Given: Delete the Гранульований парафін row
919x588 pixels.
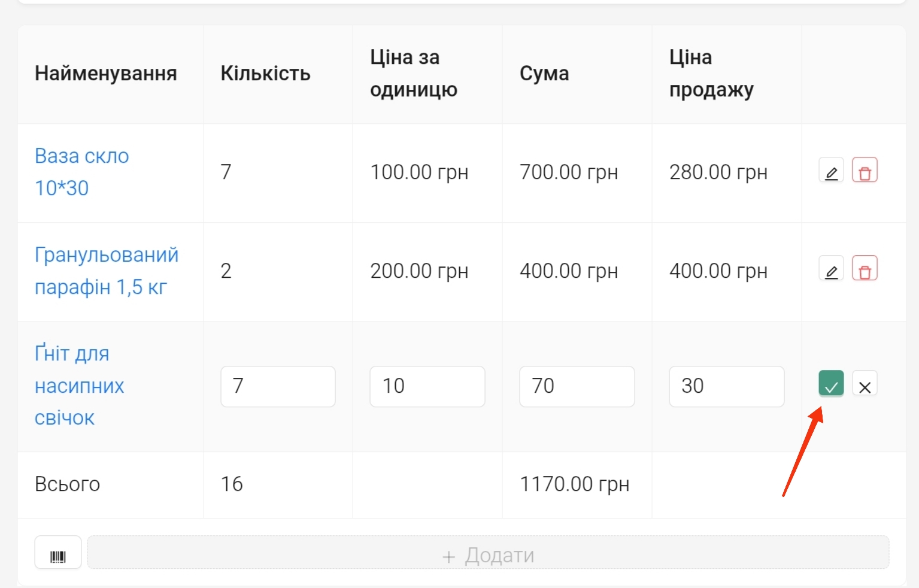Looking at the screenshot, I should click(865, 269).
